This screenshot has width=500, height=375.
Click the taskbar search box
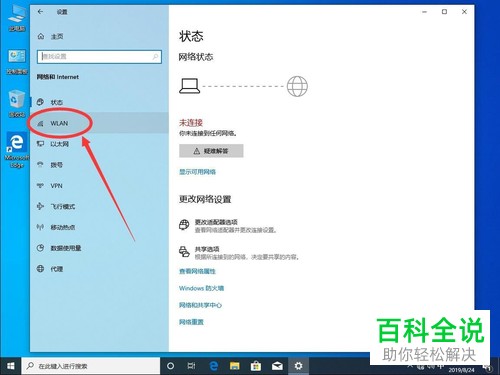[91, 366]
